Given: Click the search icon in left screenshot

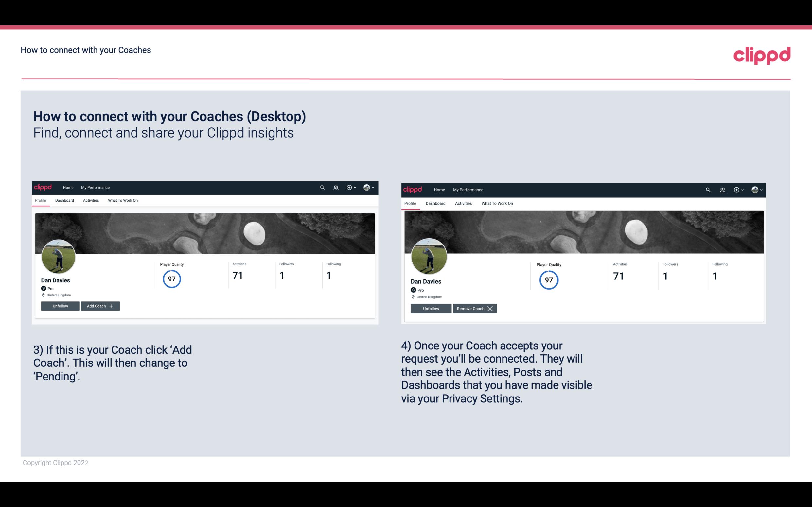Looking at the screenshot, I should point(323,188).
